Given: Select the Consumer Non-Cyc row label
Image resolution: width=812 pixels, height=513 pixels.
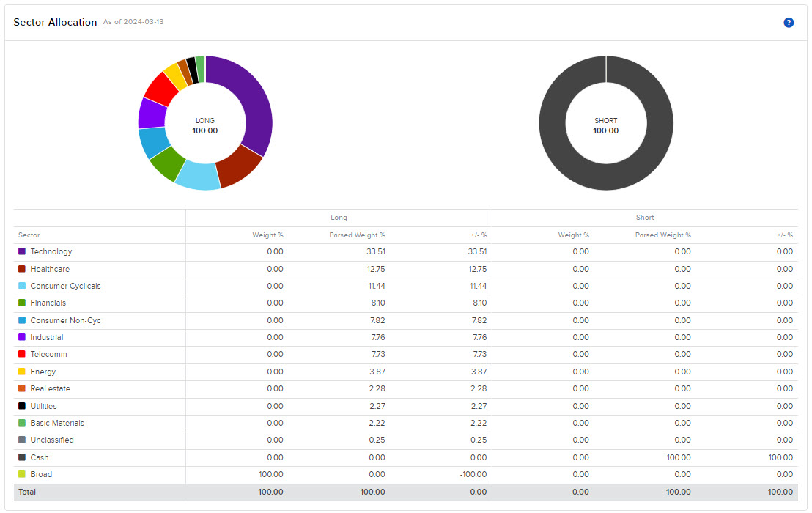Looking at the screenshot, I should pyautogui.click(x=65, y=320).
